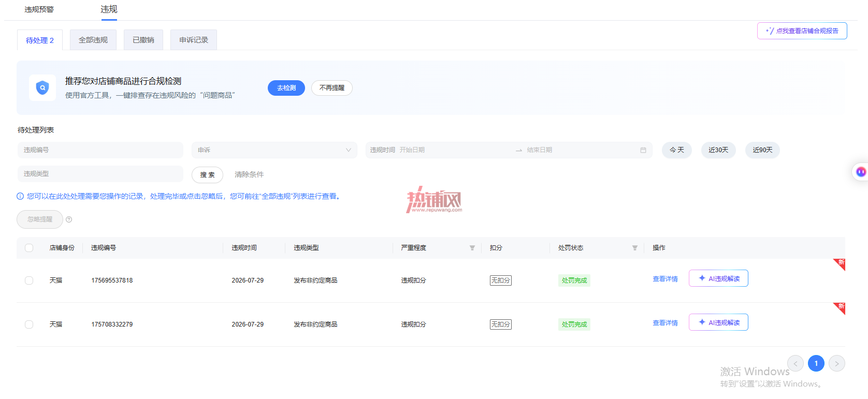The height and width of the screenshot is (399, 868).
Task: Switch to the 违规预警 top tab
Action: click(39, 9)
